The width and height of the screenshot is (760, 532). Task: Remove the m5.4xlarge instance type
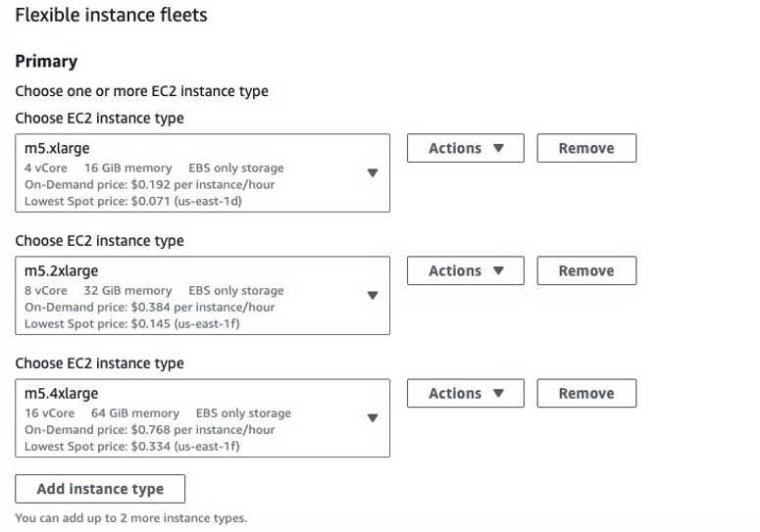(586, 393)
